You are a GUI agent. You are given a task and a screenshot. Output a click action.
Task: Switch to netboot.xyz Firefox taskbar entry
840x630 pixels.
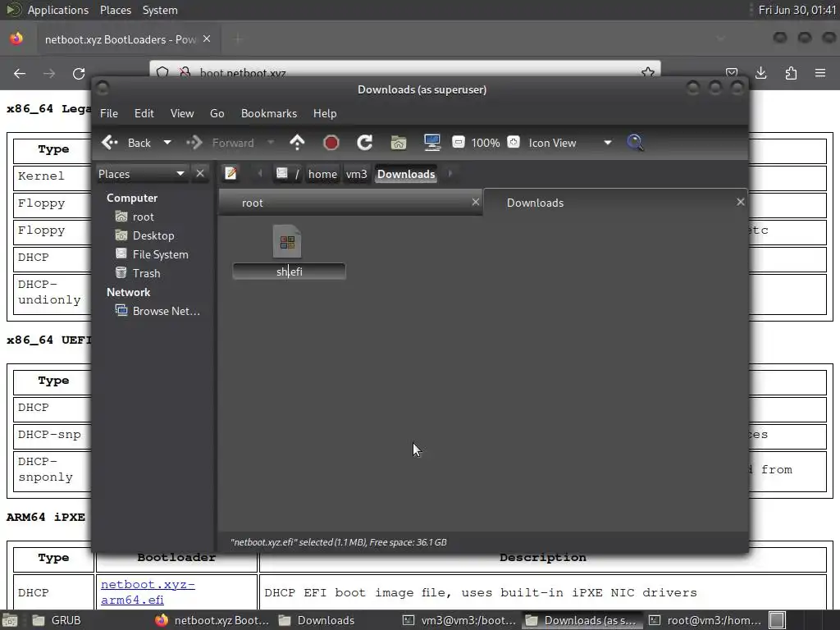click(x=213, y=620)
